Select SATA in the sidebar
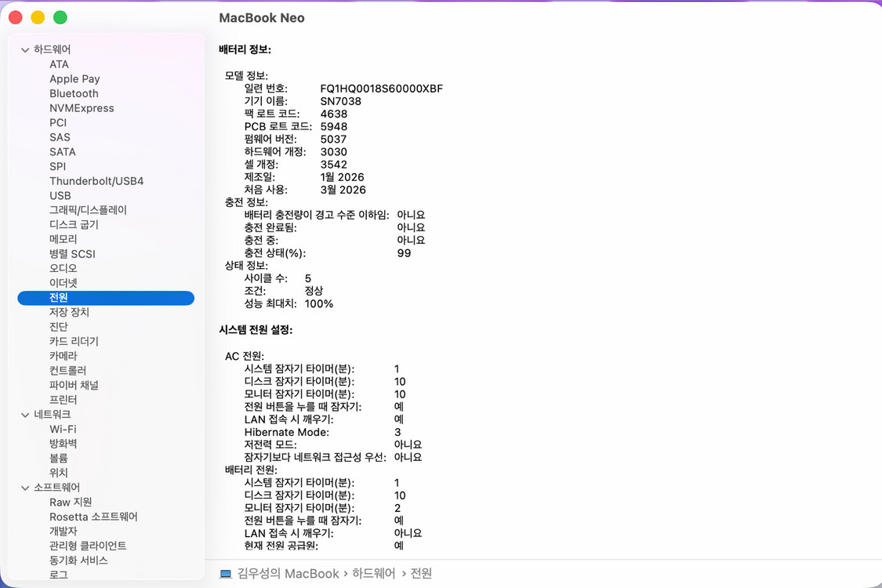The height and width of the screenshot is (588, 882). 61,151
